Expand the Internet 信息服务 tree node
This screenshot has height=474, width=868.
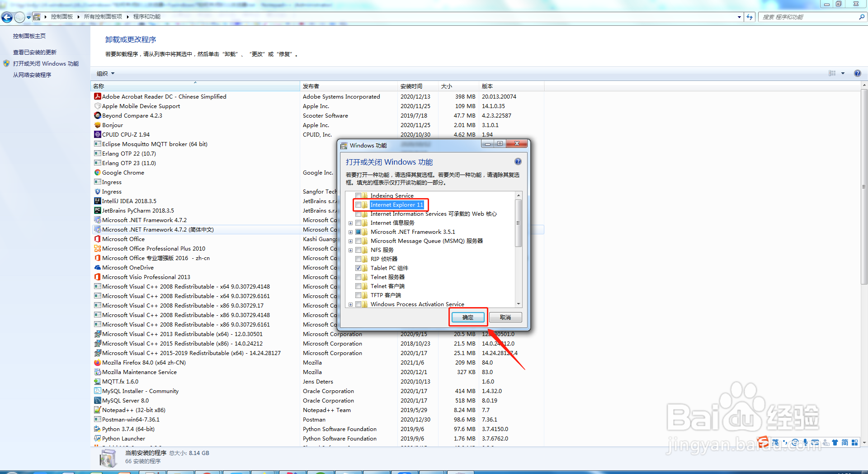point(350,223)
